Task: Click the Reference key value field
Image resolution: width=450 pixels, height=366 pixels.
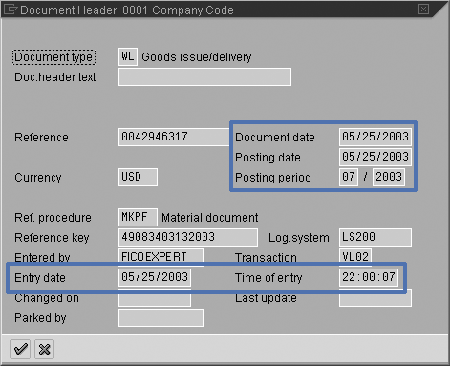Action: tap(188, 237)
